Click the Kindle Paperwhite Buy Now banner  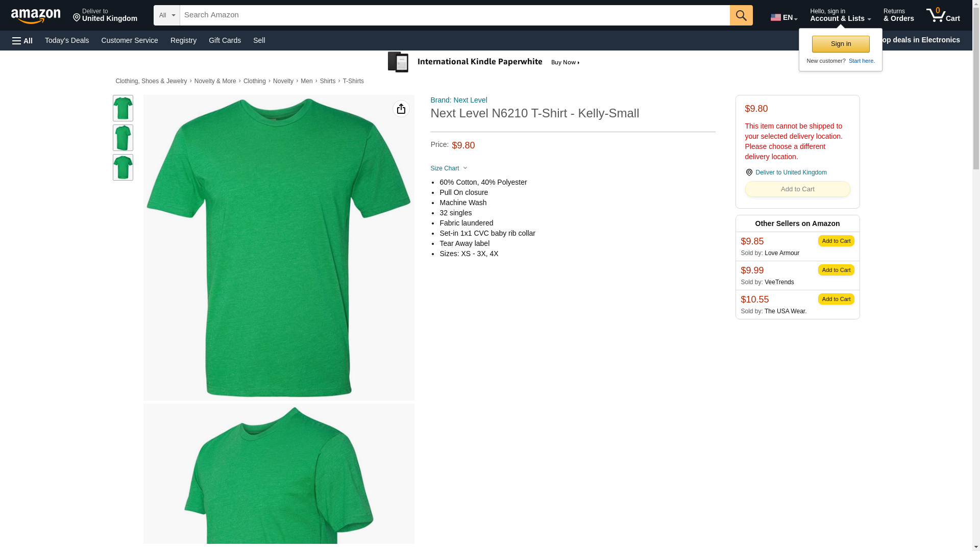click(484, 62)
